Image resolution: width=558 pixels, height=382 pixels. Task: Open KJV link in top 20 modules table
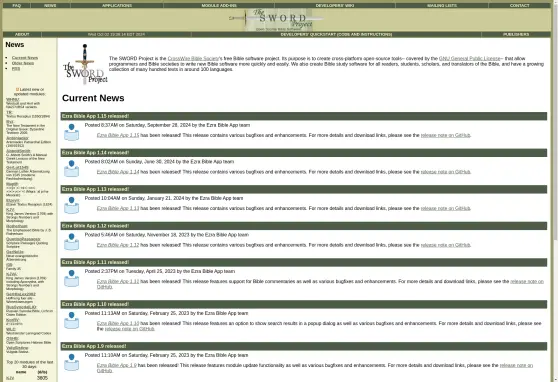pyautogui.click(x=10, y=378)
